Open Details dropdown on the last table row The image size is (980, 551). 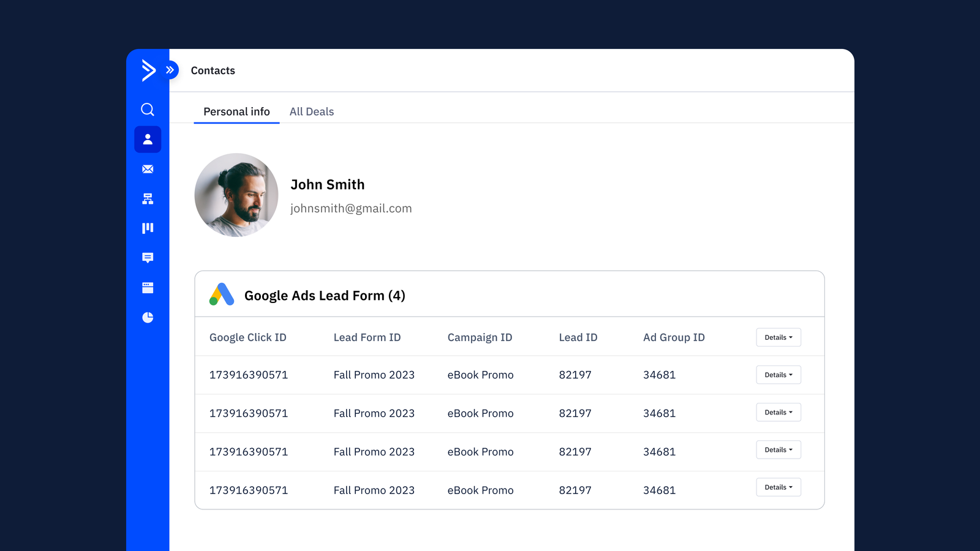778,487
